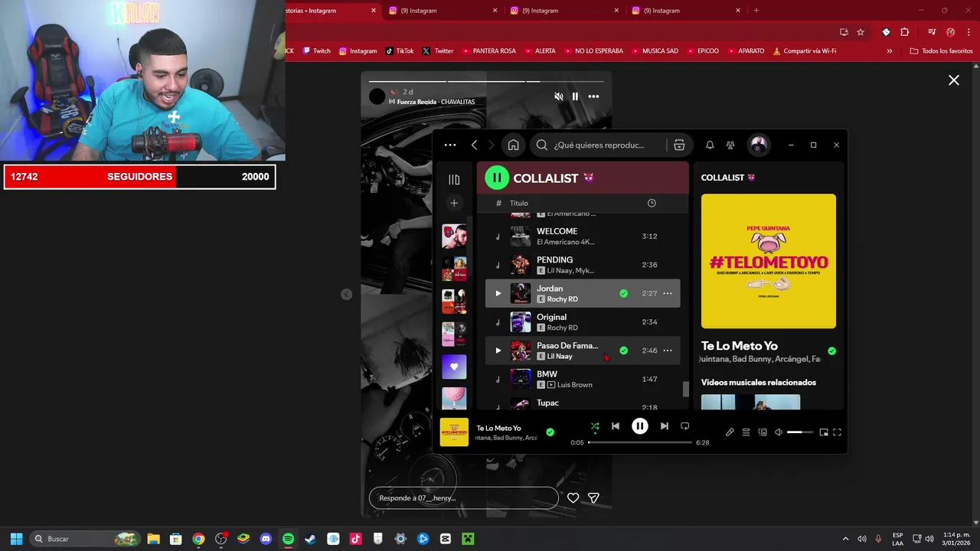980x551 pixels.
Task: Seek within the song progress bar
Action: [640, 442]
